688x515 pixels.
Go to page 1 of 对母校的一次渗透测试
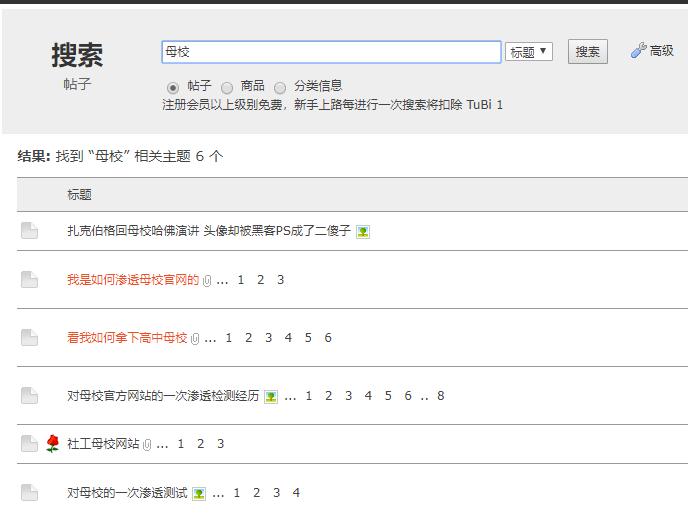point(237,493)
